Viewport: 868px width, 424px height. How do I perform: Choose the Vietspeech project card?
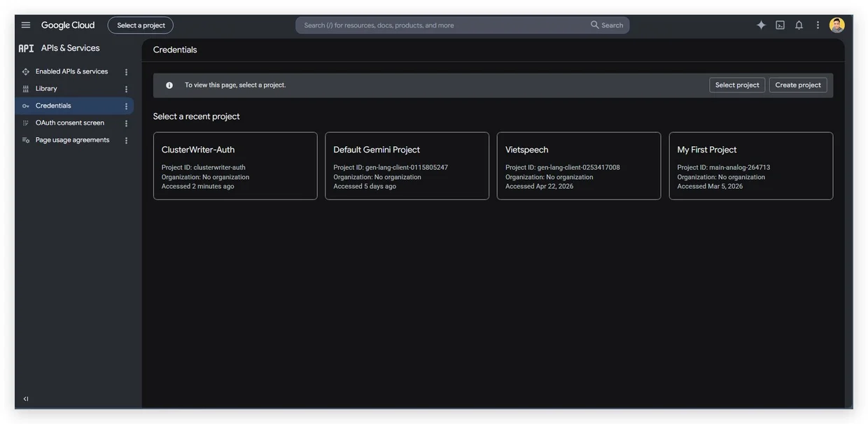coord(579,166)
